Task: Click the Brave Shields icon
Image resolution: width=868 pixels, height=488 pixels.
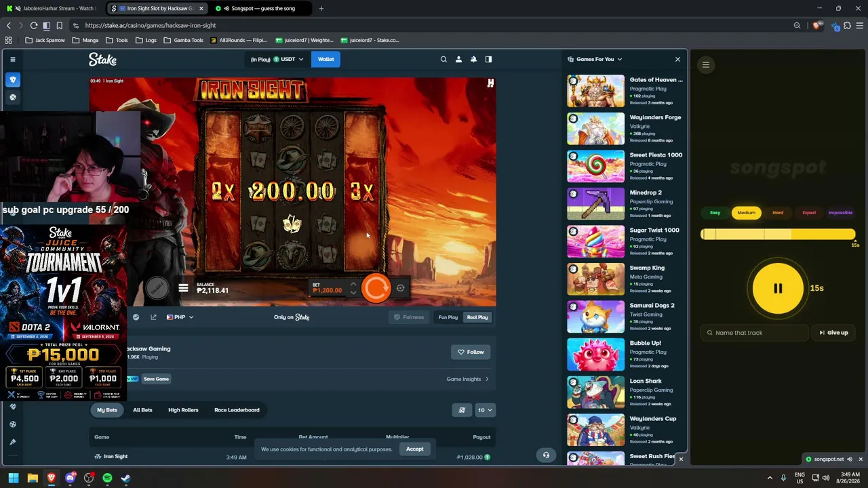Action: [816, 26]
